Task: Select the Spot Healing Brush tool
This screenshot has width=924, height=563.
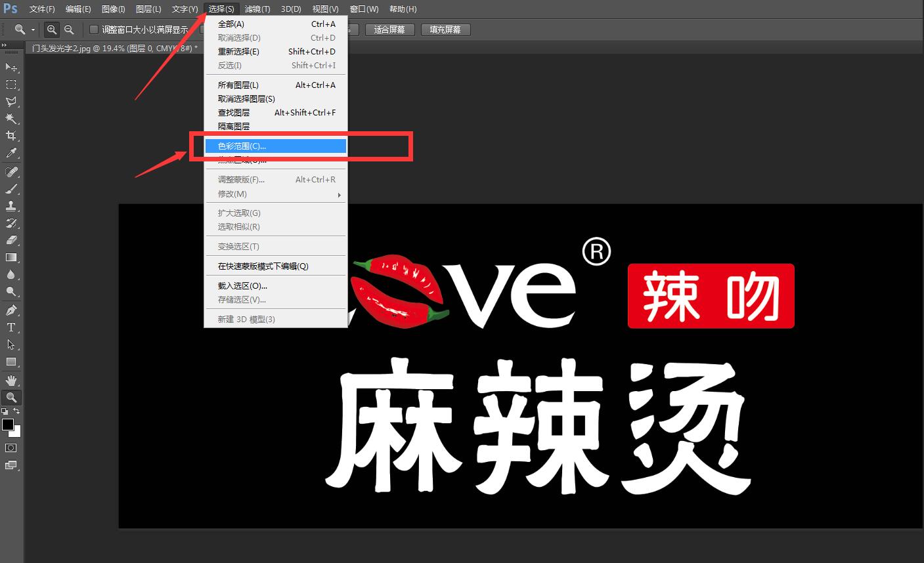Action: click(11, 172)
